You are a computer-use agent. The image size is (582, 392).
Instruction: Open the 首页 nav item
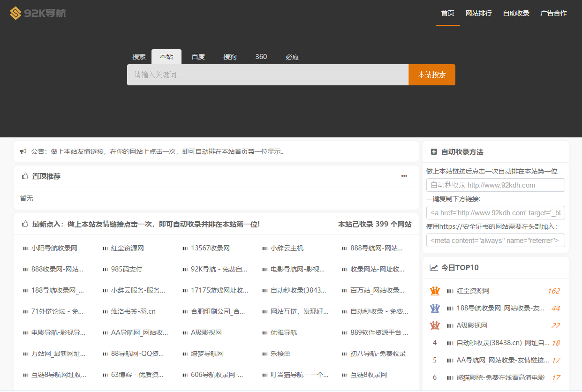click(x=447, y=13)
